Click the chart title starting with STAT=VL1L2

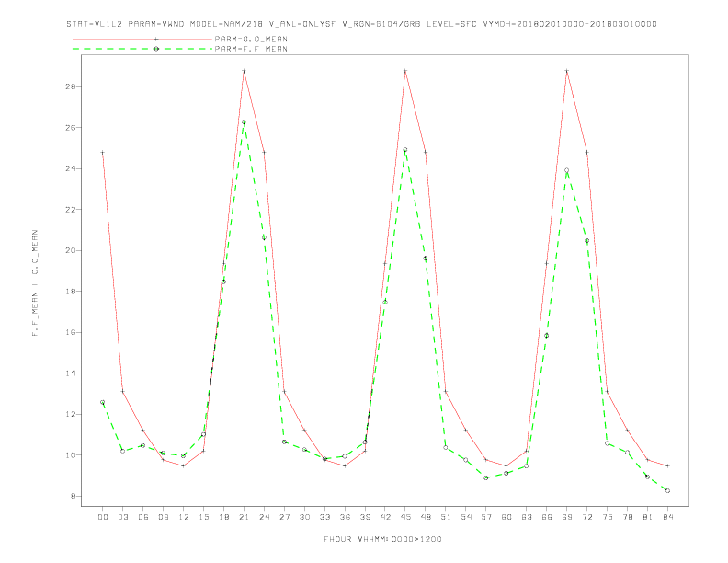coord(361,24)
